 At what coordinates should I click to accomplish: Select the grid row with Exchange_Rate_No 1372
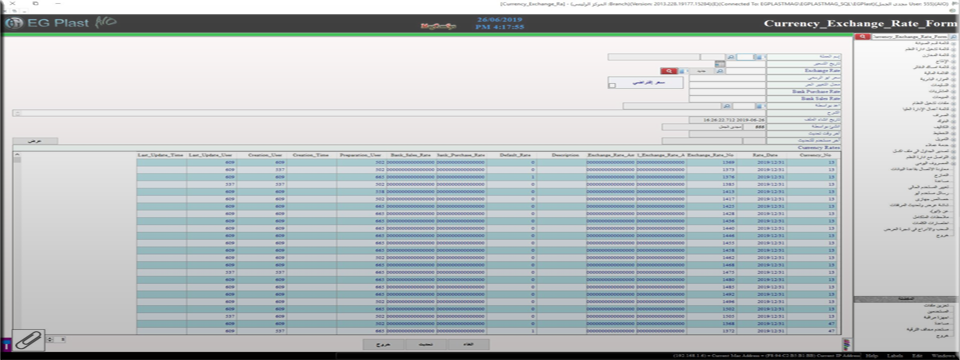486,331
